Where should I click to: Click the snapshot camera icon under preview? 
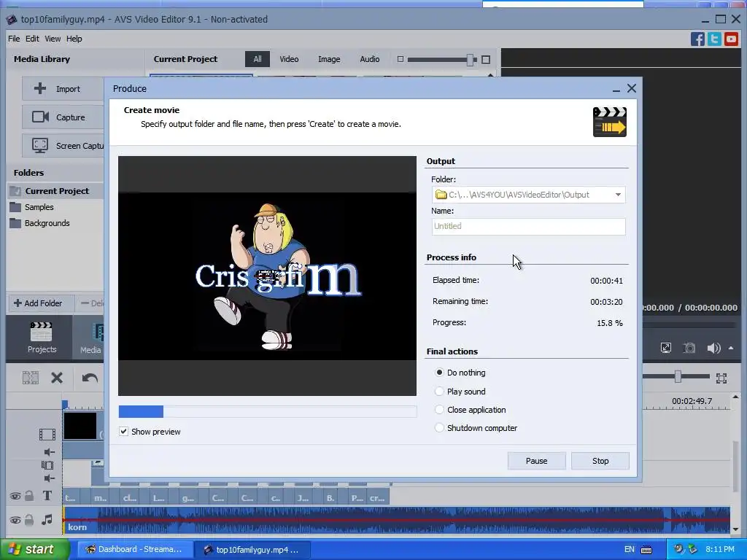(689, 348)
